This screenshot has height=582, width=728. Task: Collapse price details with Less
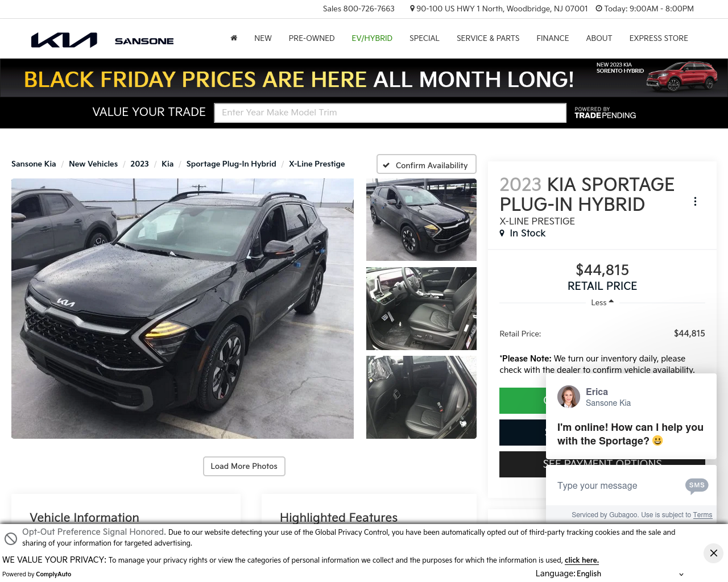602,302
